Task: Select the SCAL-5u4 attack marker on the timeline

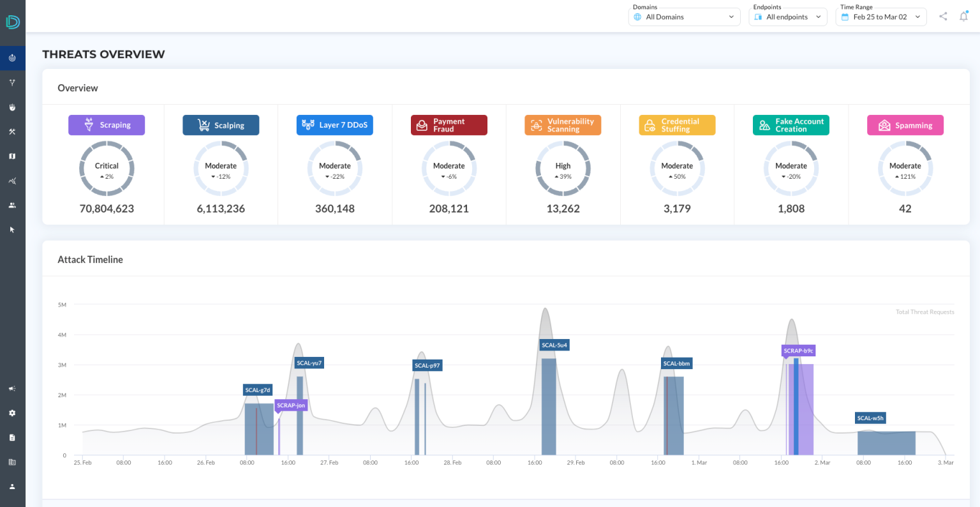Action: [x=554, y=345]
